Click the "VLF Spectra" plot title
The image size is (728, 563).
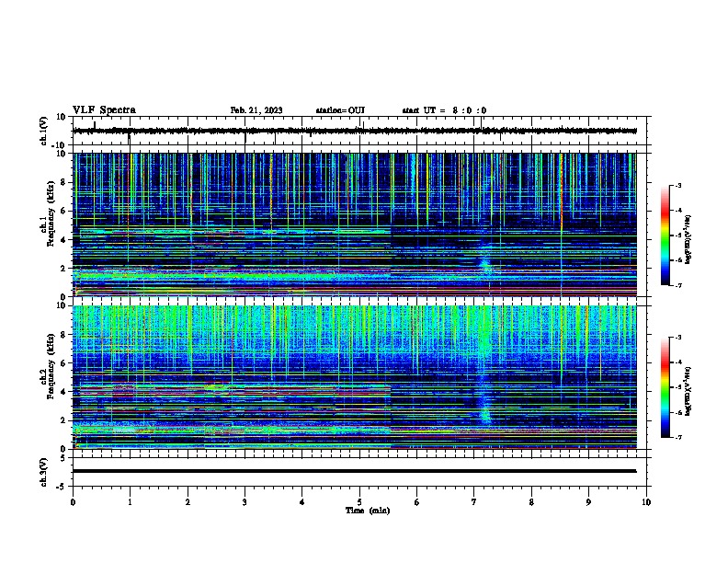pos(104,110)
